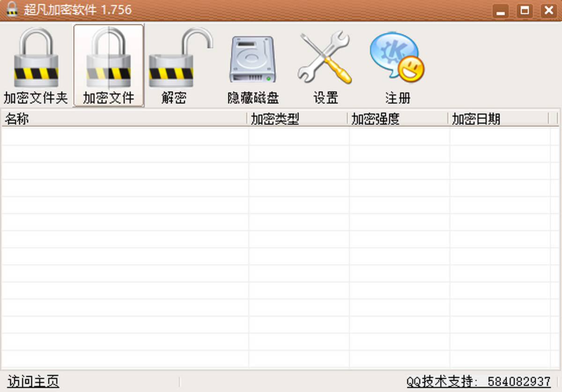Minimize the 超凡加密软件 window
This screenshot has height=392, width=562.
click(x=501, y=11)
